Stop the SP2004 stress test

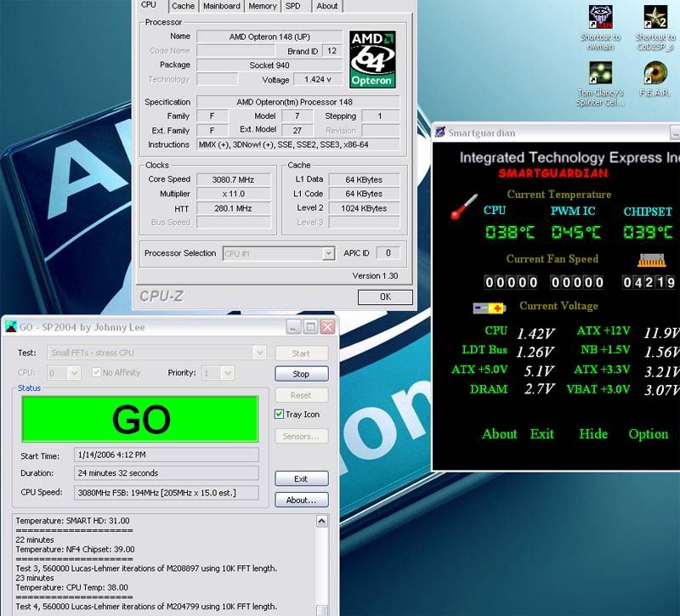pyautogui.click(x=302, y=374)
